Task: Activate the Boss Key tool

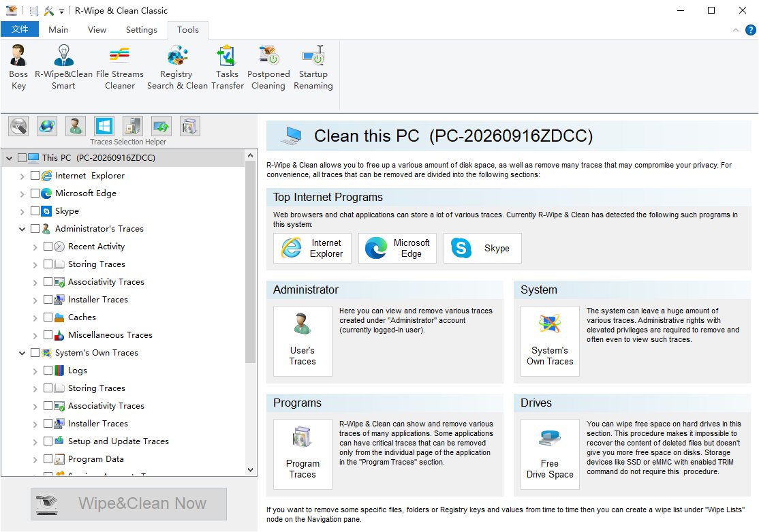Action: tap(18, 67)
